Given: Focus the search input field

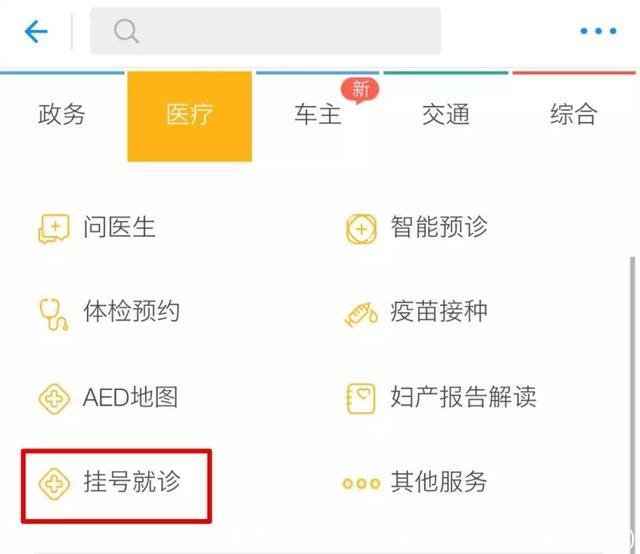Looking at the screenshot, I should point(280,32).
